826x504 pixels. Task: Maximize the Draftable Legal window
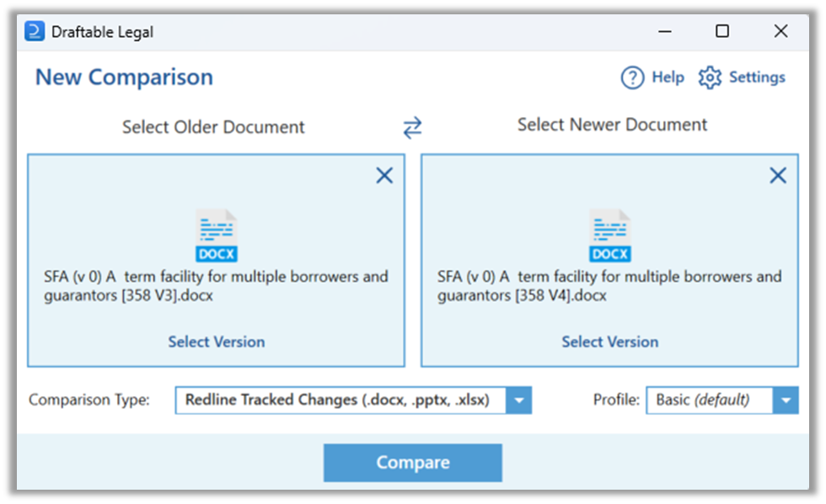click(722, 31)
